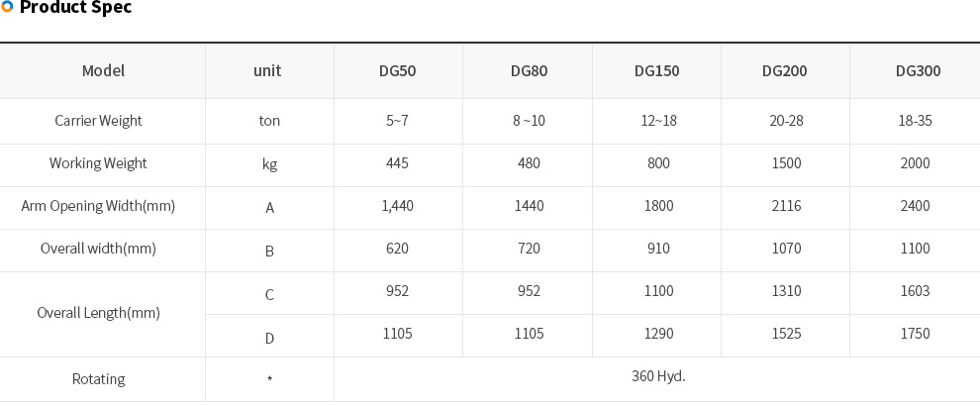Click the orange circle icon beside Product Spec
This screenshot has width=980, height=406.
click(x=7, y=7)
